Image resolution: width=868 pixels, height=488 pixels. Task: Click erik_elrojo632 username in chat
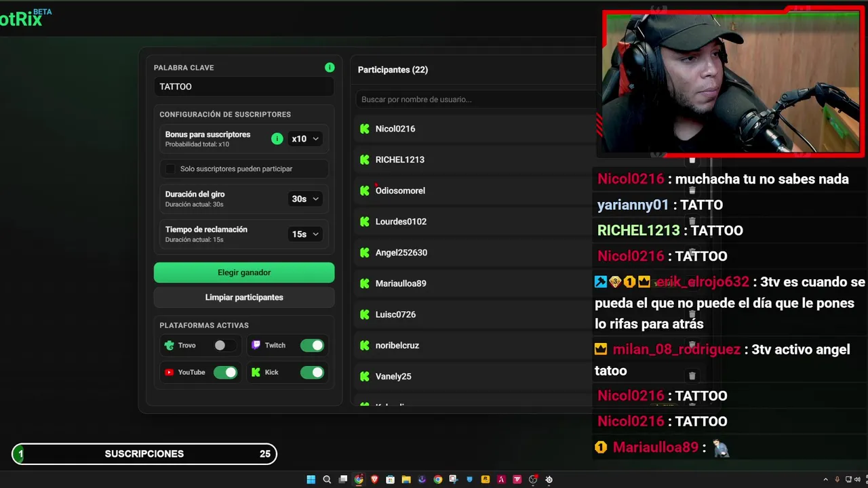pos(702,281)
